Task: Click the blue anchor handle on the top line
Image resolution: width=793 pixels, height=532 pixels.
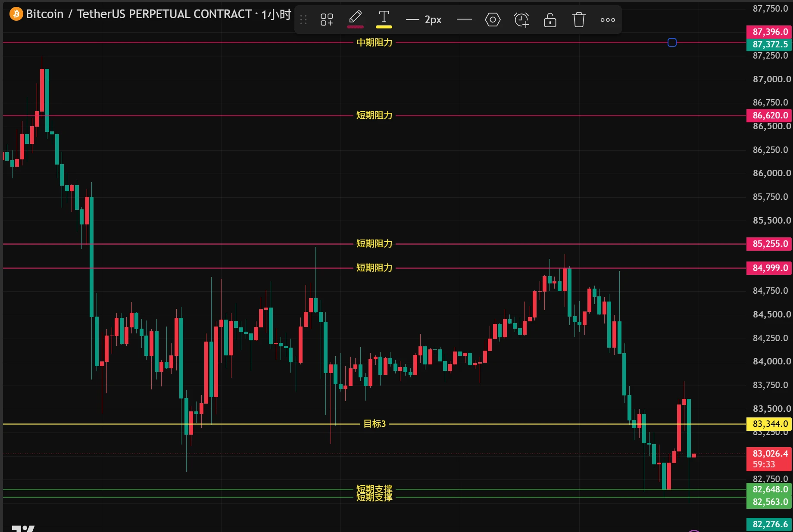Action: 672,42
